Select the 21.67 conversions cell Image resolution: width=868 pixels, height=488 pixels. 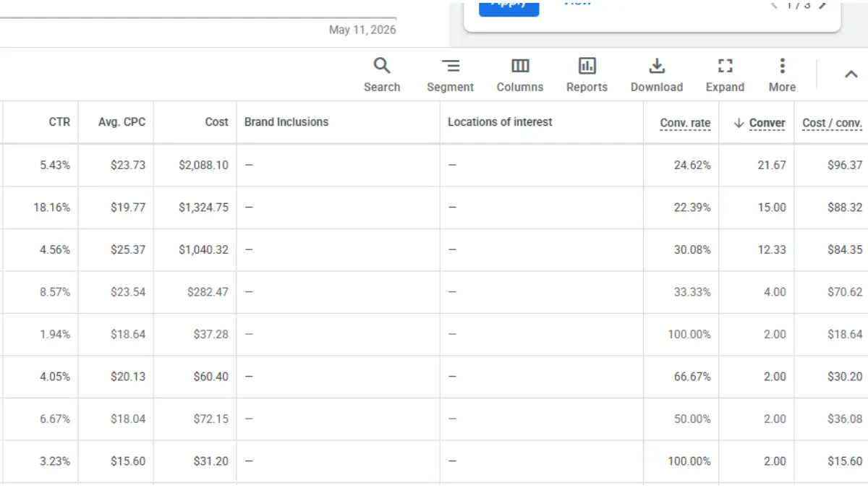(x=772, y=165)
